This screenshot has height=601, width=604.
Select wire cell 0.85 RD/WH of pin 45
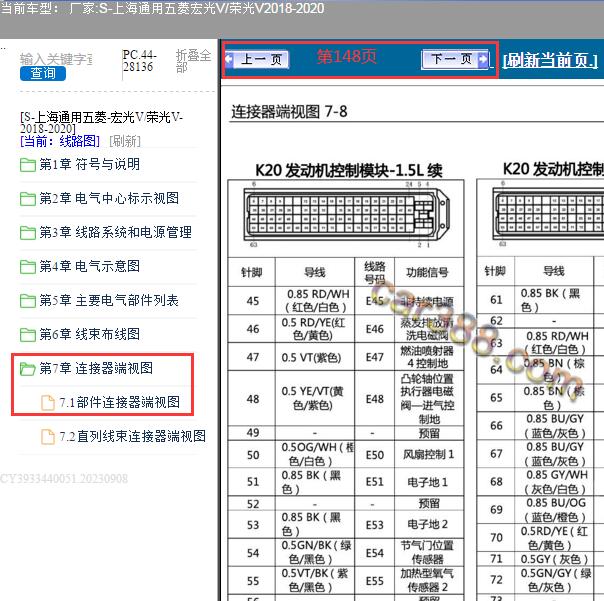315,301
